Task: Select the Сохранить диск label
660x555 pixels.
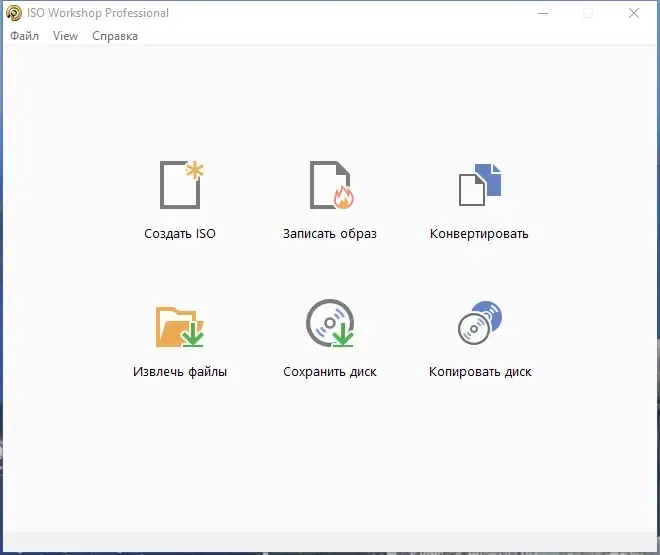Action: [x=330, y=372]
